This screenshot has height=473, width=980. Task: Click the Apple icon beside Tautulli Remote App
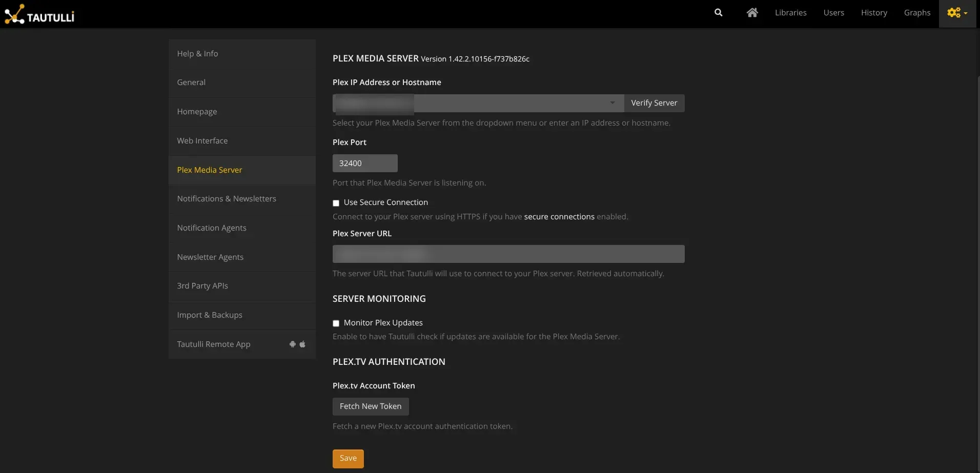click(302, 344)
